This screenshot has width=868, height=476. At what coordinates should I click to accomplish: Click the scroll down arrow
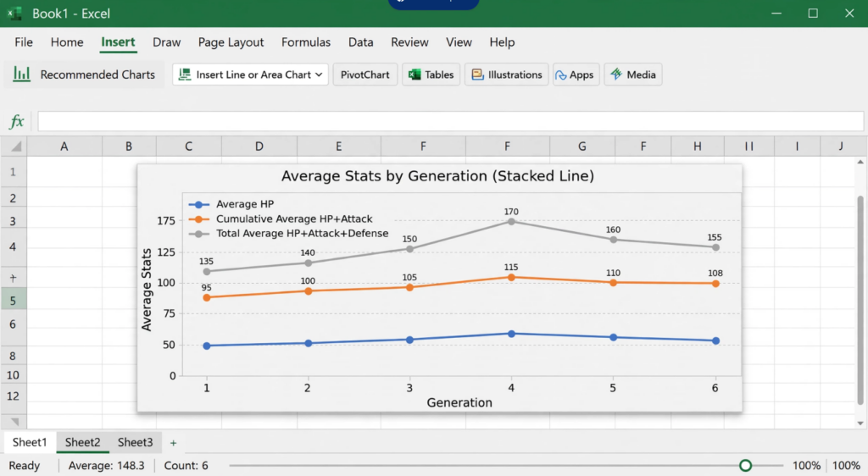tap(860, 423)
